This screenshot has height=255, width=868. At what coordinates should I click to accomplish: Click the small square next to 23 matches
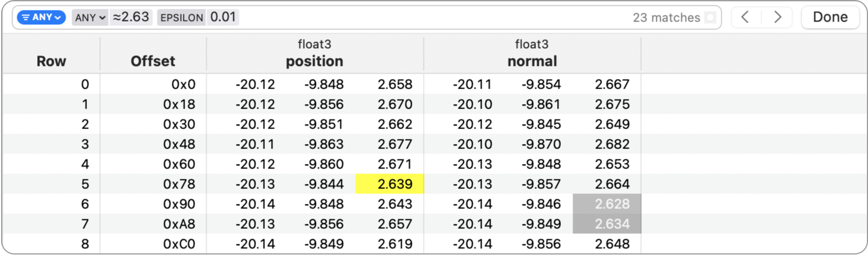coord(710,18)
